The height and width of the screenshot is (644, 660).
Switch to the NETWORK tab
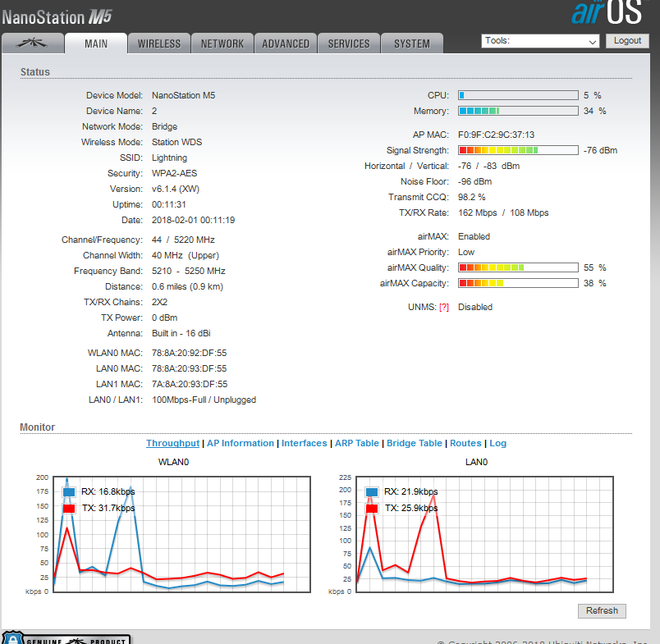pyautogui.click(x=222, y=43)
